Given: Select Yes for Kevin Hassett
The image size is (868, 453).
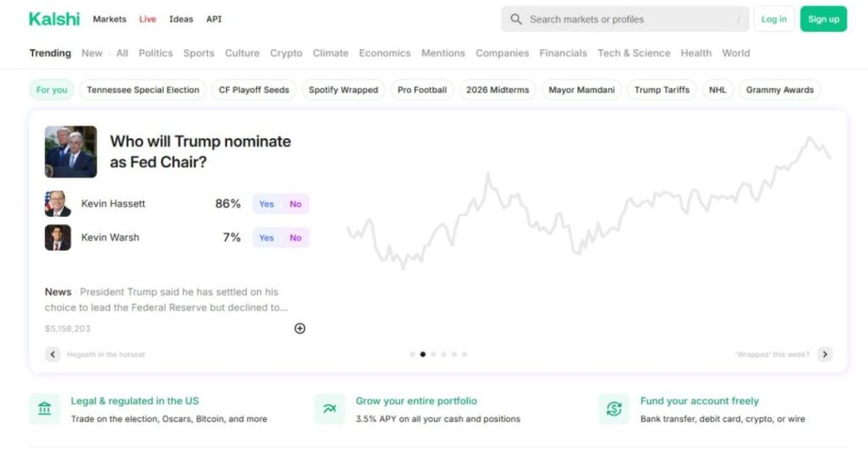Looking at the screenshot, I should [266, 204].
